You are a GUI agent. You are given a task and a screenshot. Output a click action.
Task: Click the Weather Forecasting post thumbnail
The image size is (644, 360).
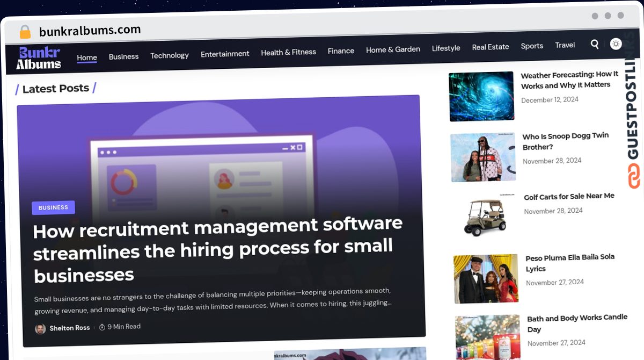pyautogui.click(x=481, y=96)
